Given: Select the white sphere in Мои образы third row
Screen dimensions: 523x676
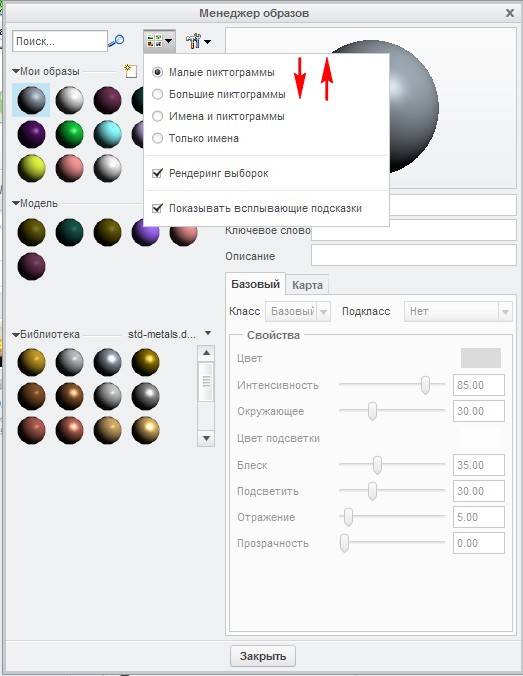Looking at the screenshot, I should click(107, 168).
